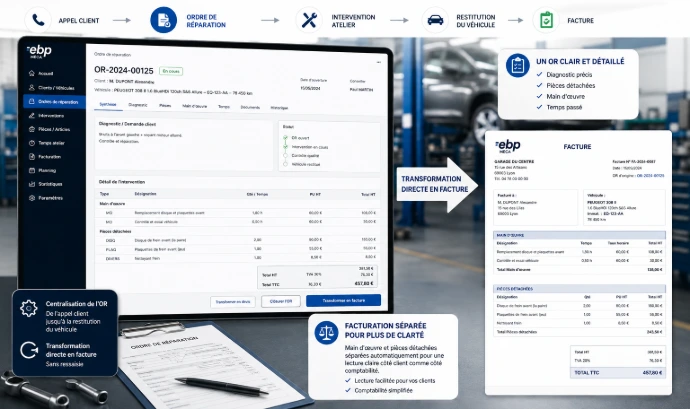Image resolution: width=690 pixels, height=409 pixels.
Task: Click the Clôturer l'OR button
Action: (281, 301)
